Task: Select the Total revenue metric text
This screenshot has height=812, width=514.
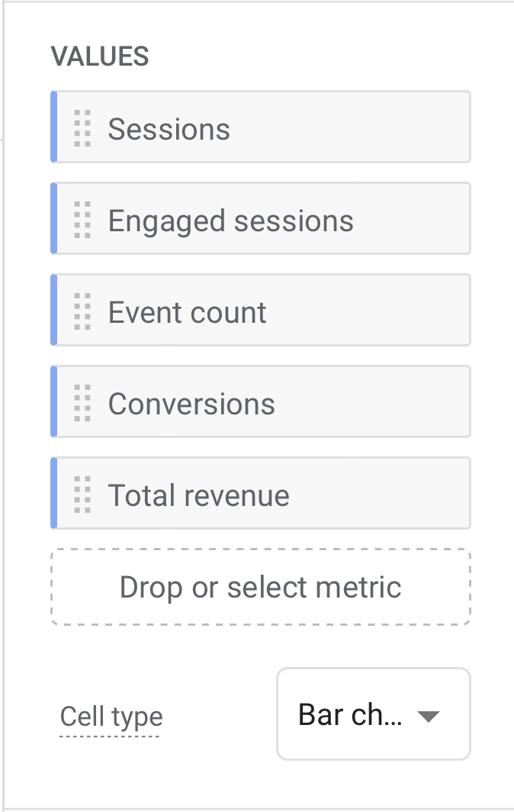Action: click(x=198, y=495)
